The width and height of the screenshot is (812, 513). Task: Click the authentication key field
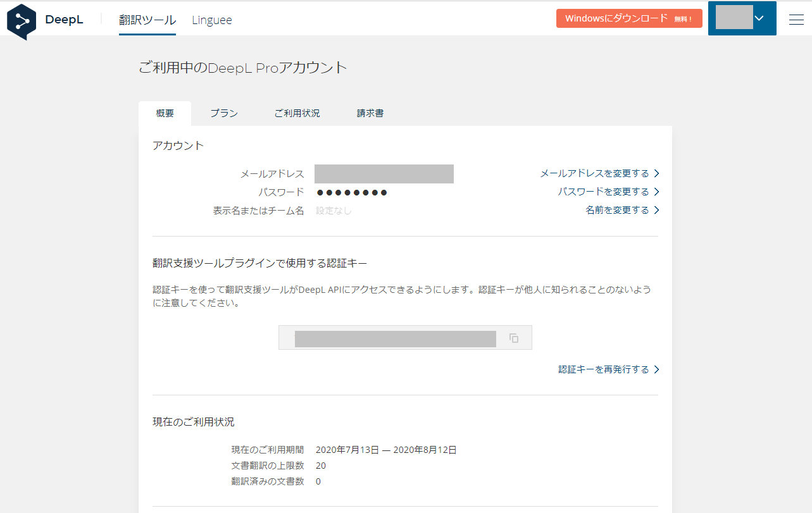(x=395, y=338)
